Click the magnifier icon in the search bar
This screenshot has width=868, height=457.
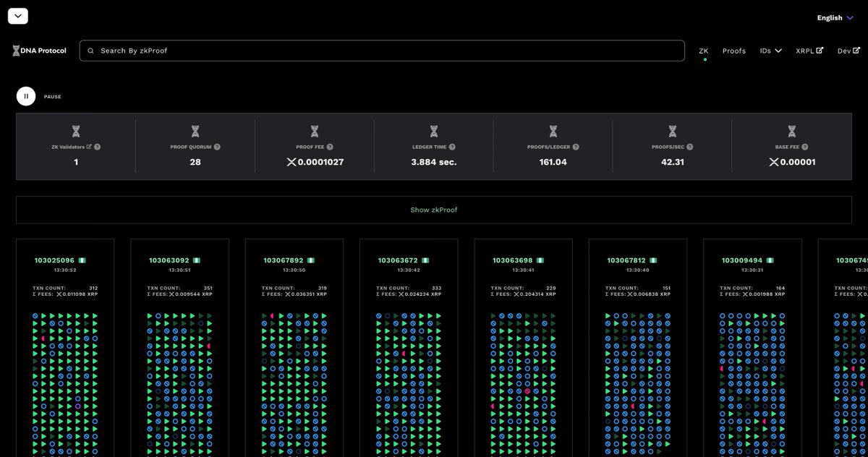[90, 50]
